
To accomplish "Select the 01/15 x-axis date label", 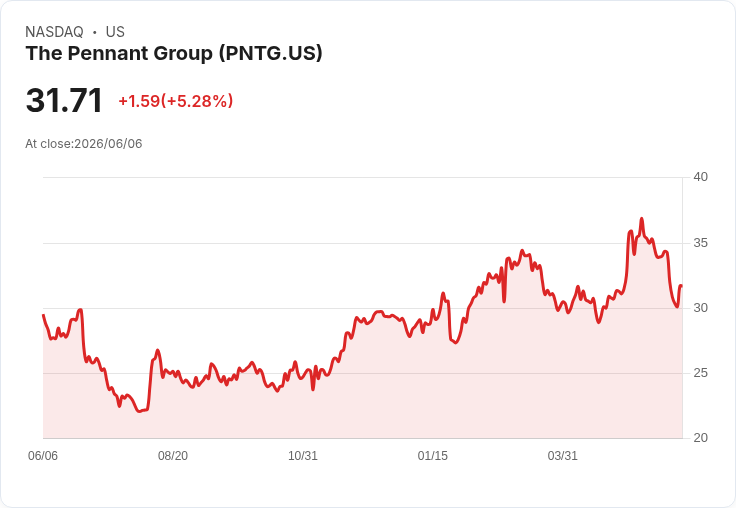I will pyautogui.click(x=432, y=456).
